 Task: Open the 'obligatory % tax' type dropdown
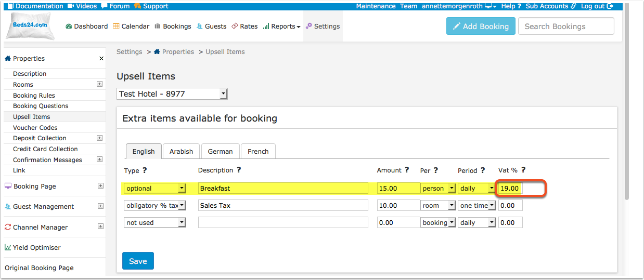coord(155,206)
